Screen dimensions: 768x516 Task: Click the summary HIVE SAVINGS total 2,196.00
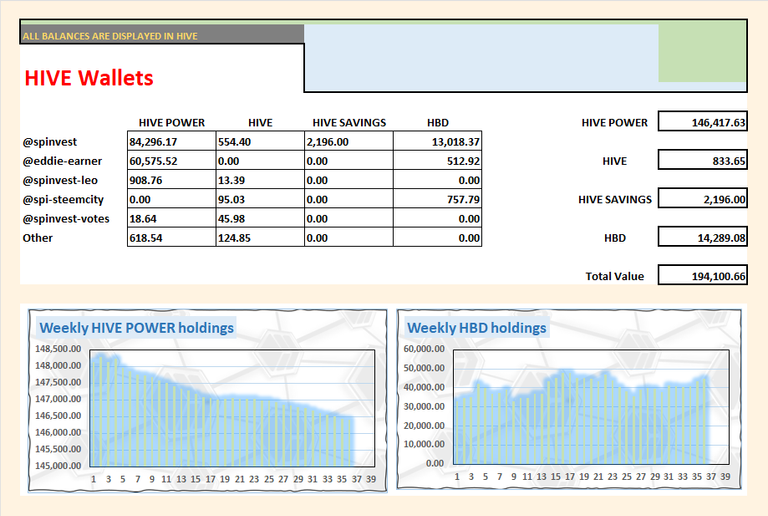point(702,199)
